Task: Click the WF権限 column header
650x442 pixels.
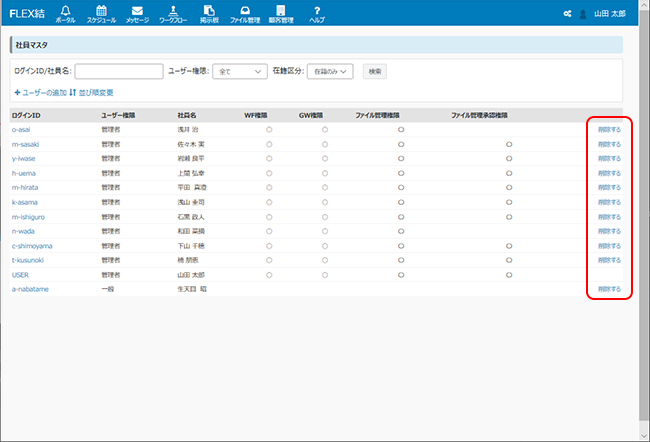Action: click(256, 115)
